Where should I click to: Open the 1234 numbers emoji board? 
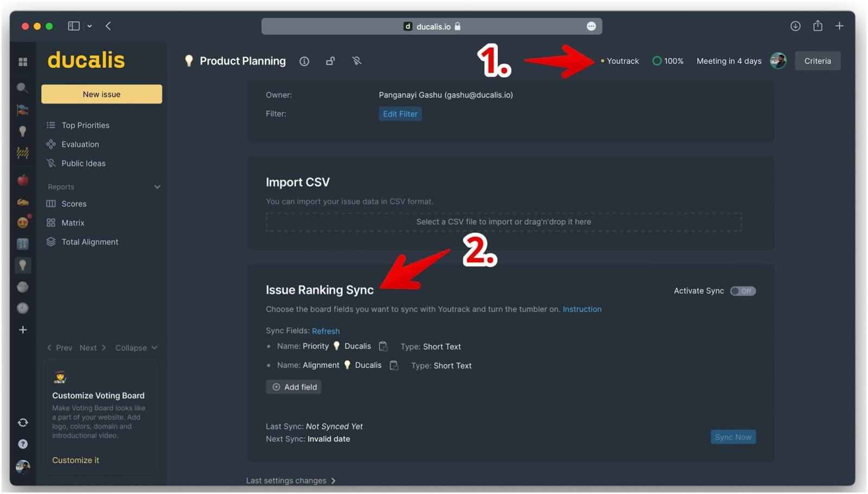(23, 244)
